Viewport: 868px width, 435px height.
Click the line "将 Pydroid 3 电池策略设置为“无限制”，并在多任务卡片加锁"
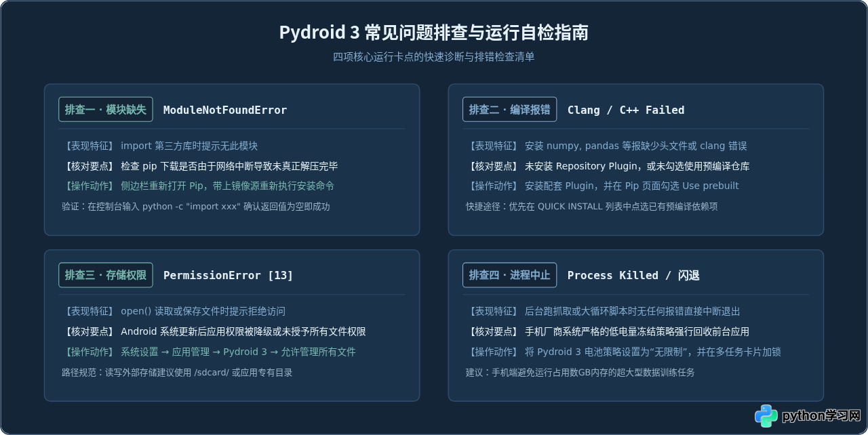click(x=653, y=352)
